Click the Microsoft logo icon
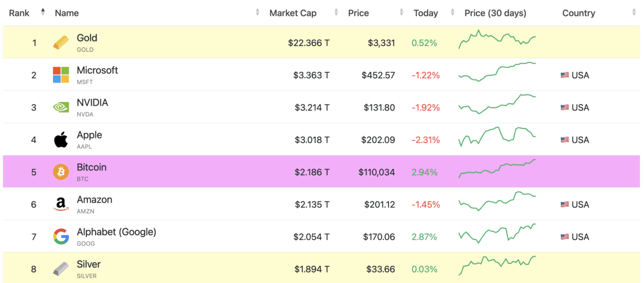644x283 pixels. pyautogui.click(x=61, y=75)
